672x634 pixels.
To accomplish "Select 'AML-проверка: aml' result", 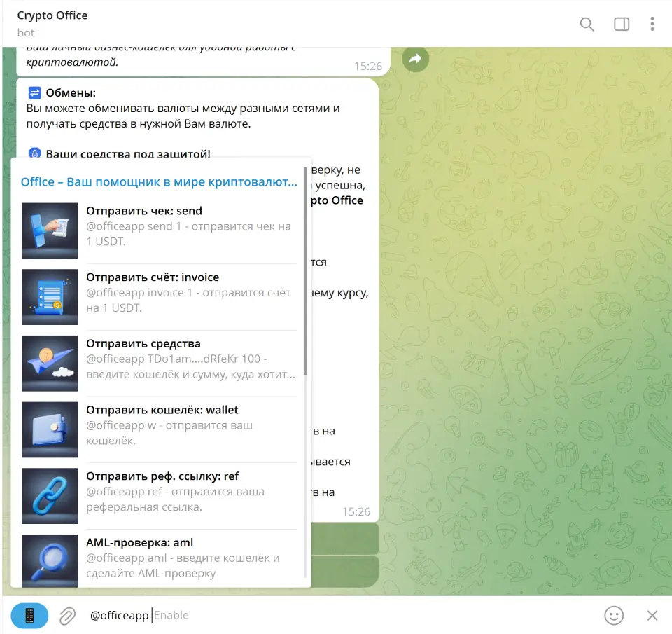I will click(x=160, y=559).
